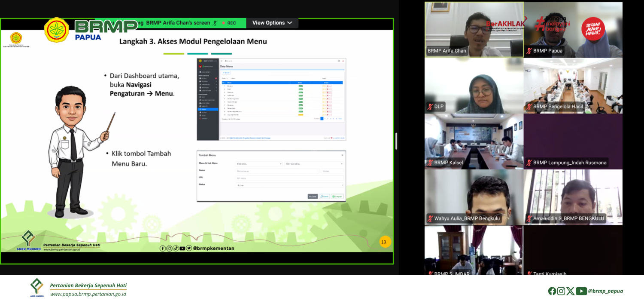This screenshot has height=301, width=644.
Task: Expand the Pilih Menu dropdown
Action: pyautogui.click(x=258, y=164)
